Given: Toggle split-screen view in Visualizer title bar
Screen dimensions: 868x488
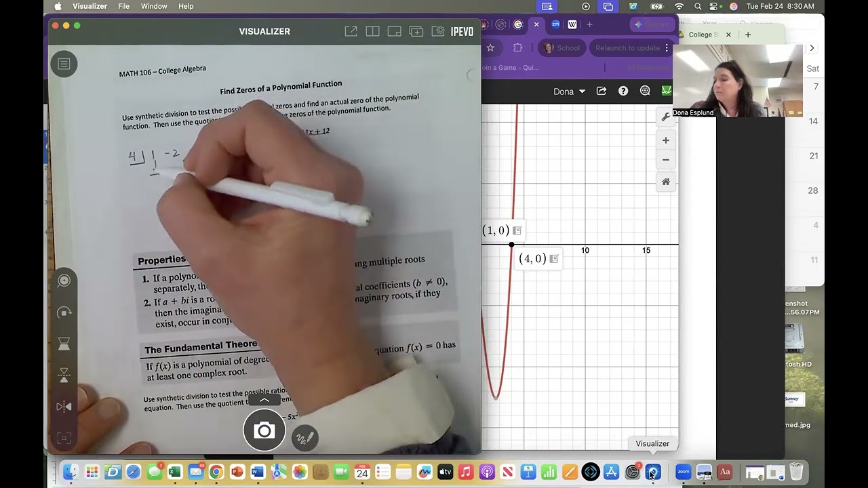Looking at the screenshot, I should click(x=372, y=31).
